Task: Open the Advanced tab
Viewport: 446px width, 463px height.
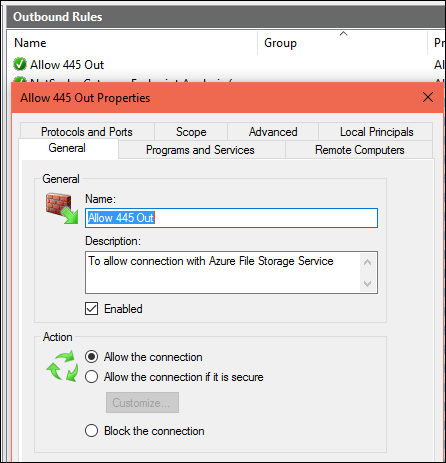Action: tap(273, 132)
